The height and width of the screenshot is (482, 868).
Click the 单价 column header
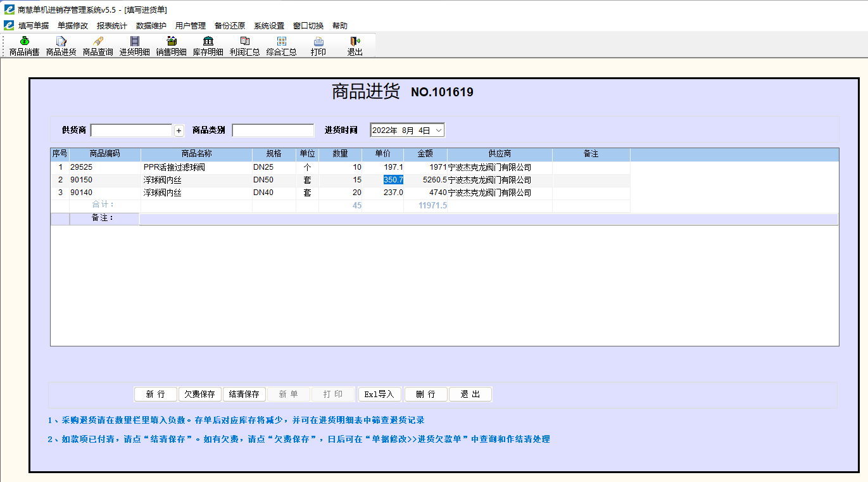(x=383, y=154)
